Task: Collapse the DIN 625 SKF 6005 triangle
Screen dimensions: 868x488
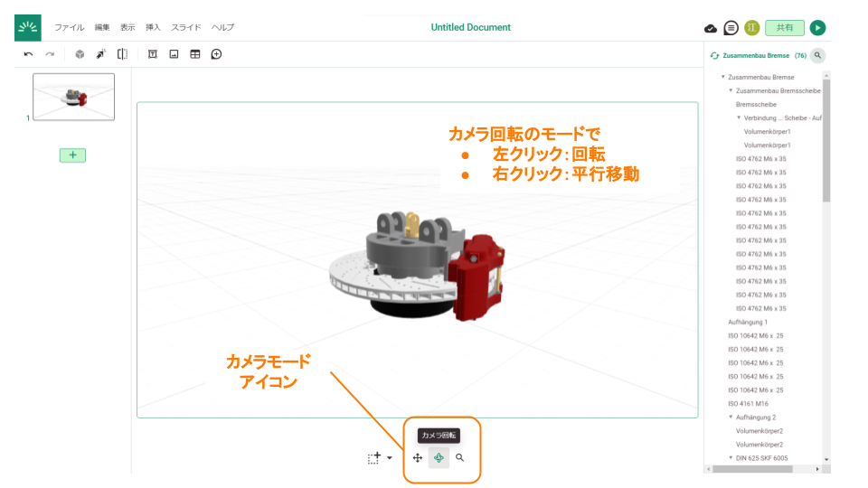Action: 731,457
